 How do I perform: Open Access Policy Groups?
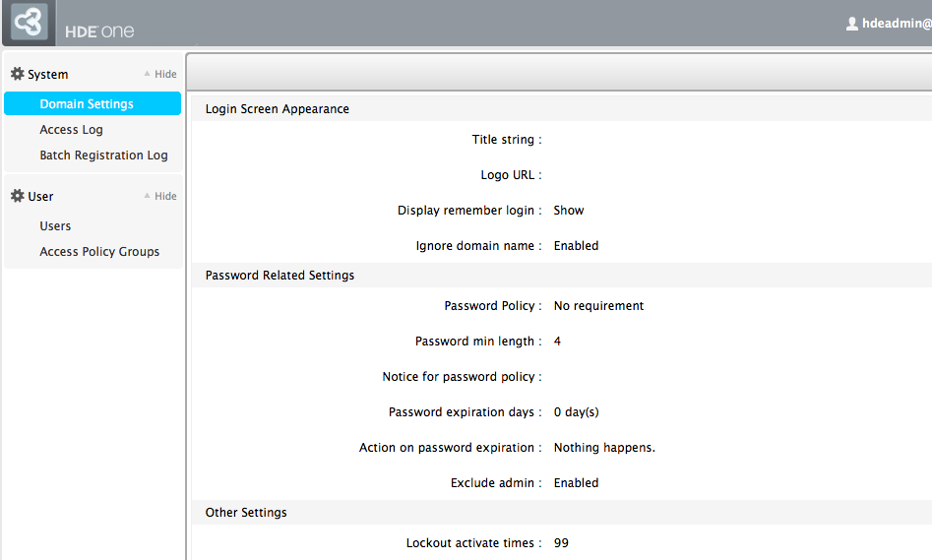[x=99, y=252]
